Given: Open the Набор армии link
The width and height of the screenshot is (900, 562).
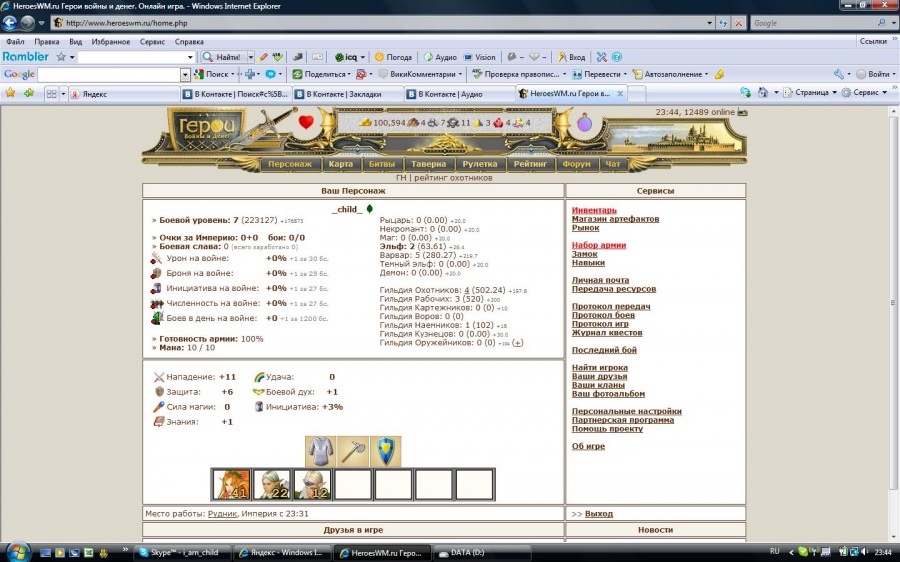Looking at the screenshot, I should point(599,245).
